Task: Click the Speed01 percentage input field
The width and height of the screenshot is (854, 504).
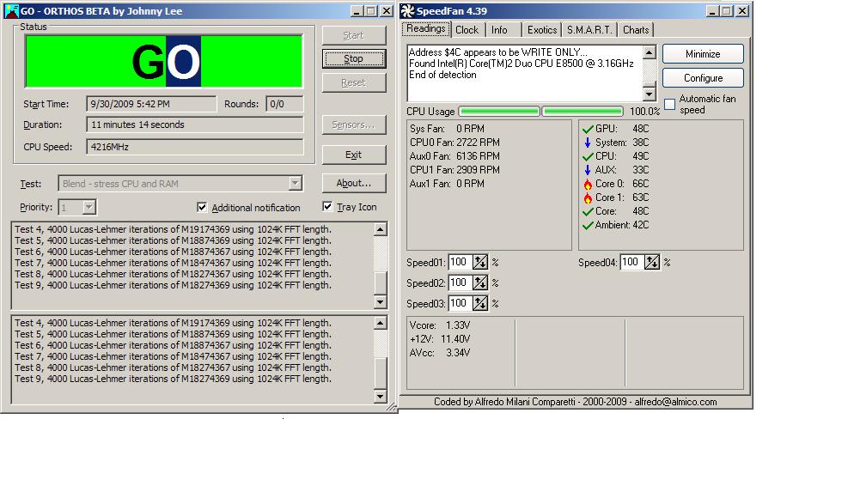Action: click(x=461, y=263)
